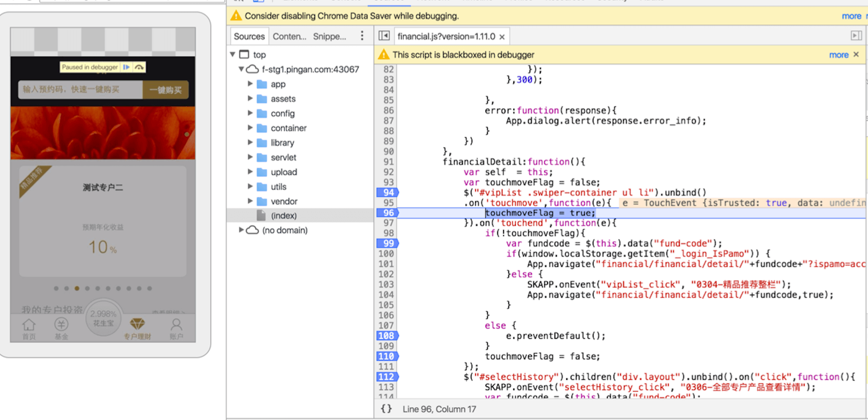Collapse the top tree node
Viewport: 868px width, 420px height.
click(x=233, y=54)
